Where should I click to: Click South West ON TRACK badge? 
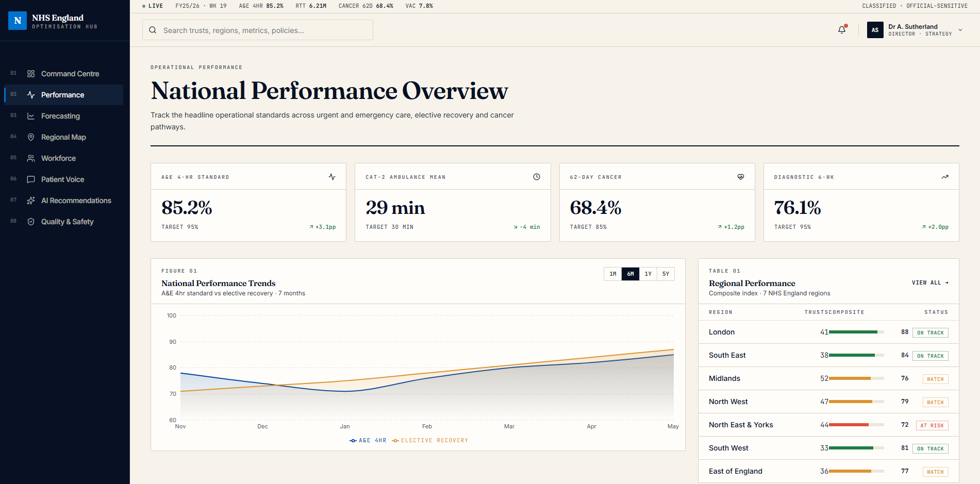930,448
